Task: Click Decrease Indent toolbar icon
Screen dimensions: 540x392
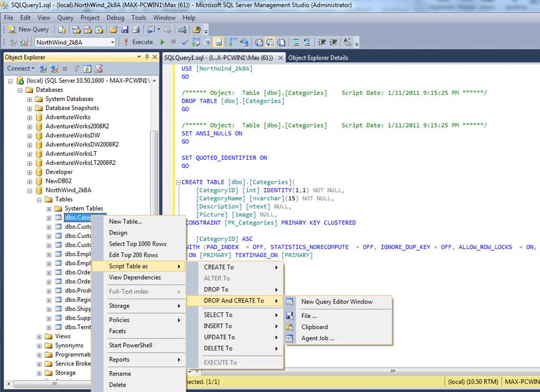Action: click(322, 42)
